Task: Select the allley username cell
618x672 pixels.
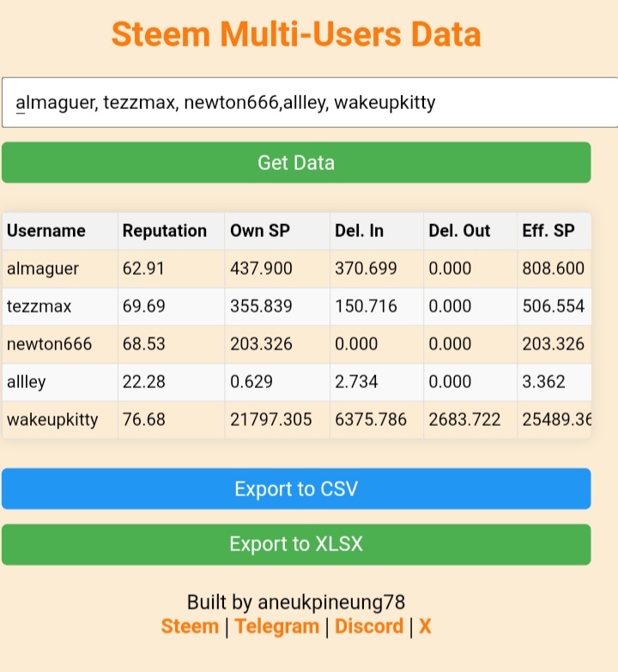Action: (60, 382)
